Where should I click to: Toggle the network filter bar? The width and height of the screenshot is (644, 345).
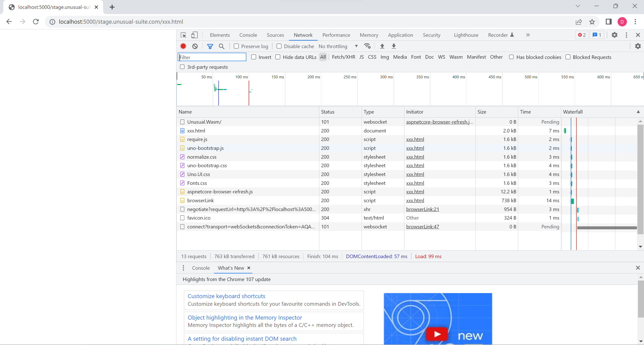click(210, 46)
